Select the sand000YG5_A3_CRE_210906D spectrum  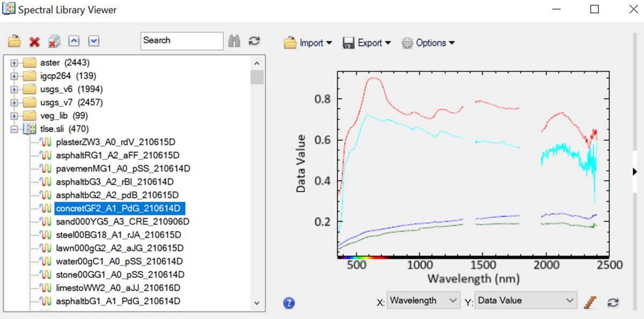click(x=122, y=221)
